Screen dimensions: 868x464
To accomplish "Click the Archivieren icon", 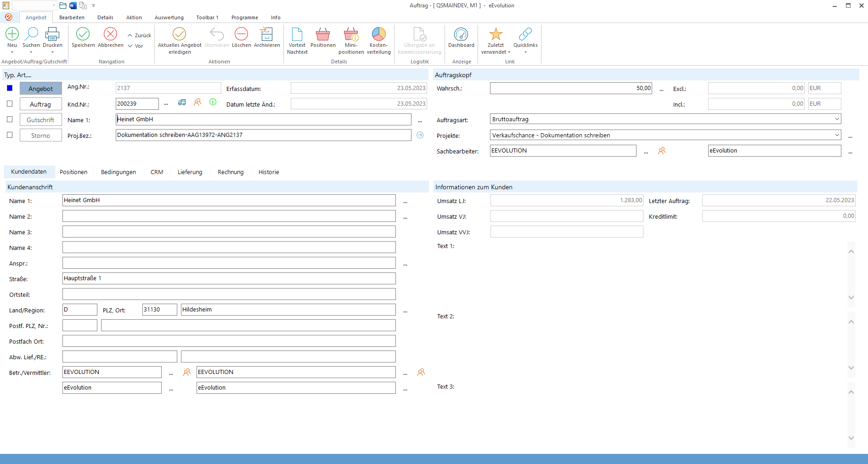I will (x=267, y=34).
